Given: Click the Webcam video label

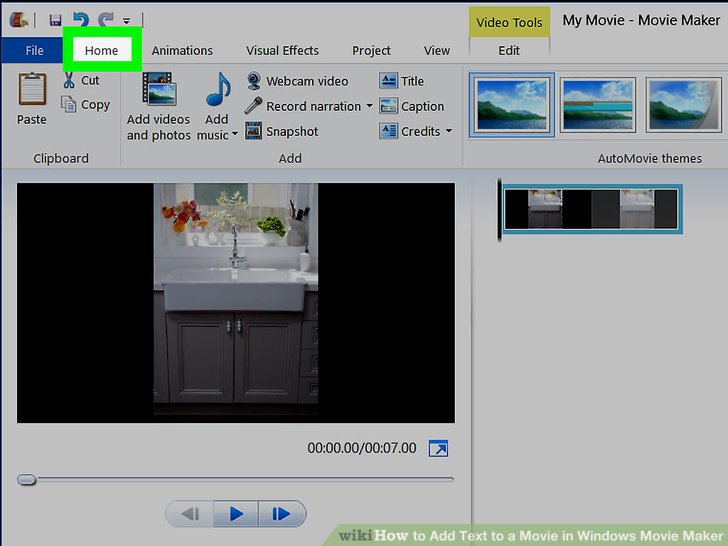Looking at the screenshot, I should (x=307, y=81).
